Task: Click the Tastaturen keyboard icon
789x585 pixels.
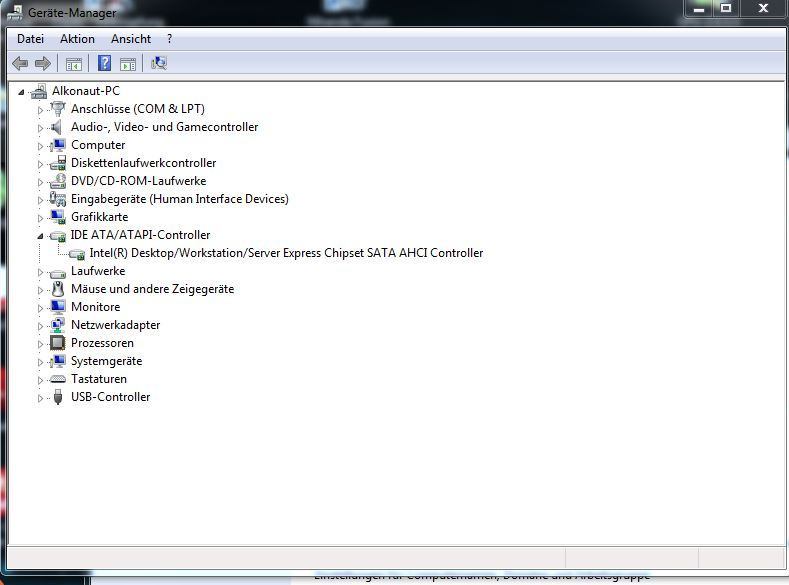Action: pos(58,379)
